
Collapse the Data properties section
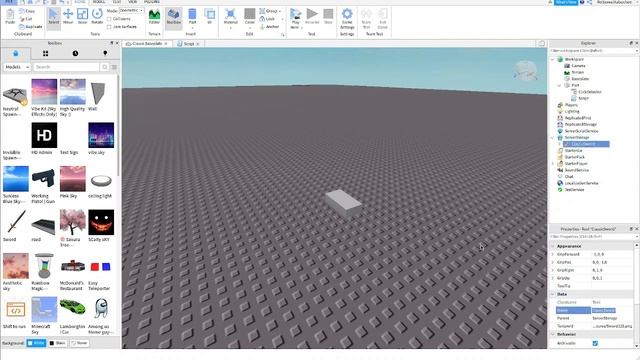[553, 294]
